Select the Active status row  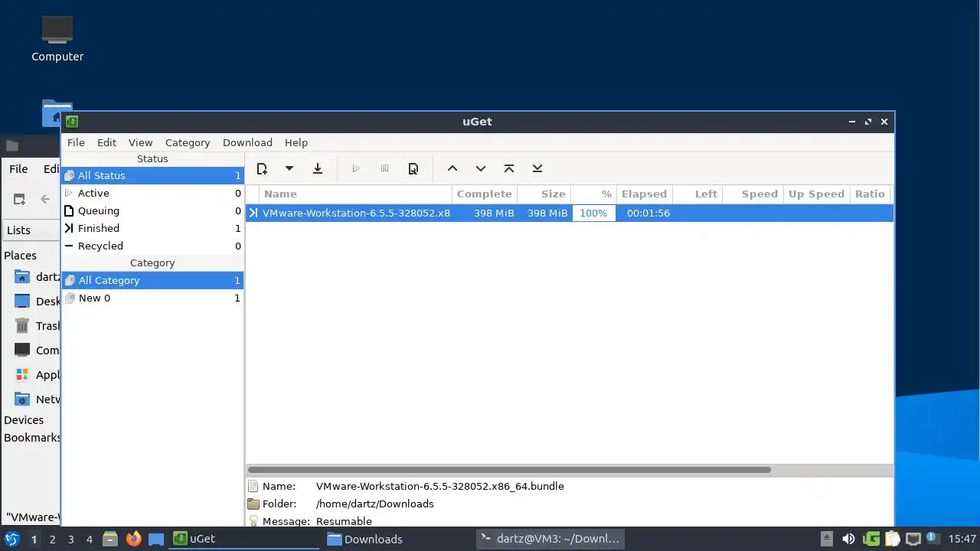point(152,193)
